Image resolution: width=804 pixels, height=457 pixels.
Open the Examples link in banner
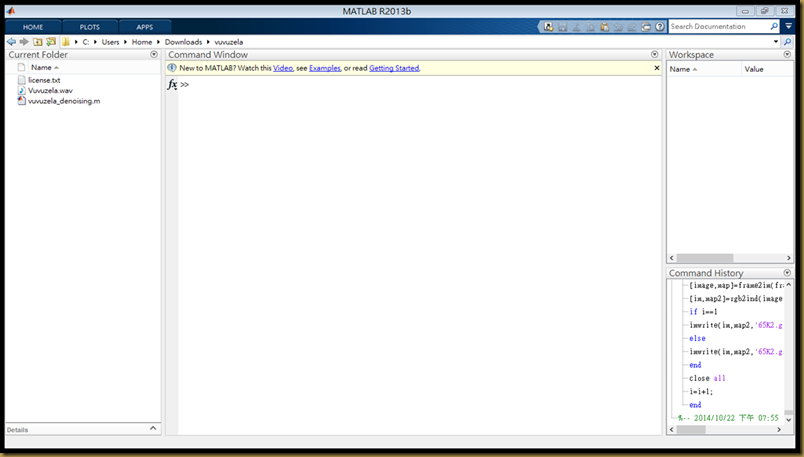pos(325,68)
